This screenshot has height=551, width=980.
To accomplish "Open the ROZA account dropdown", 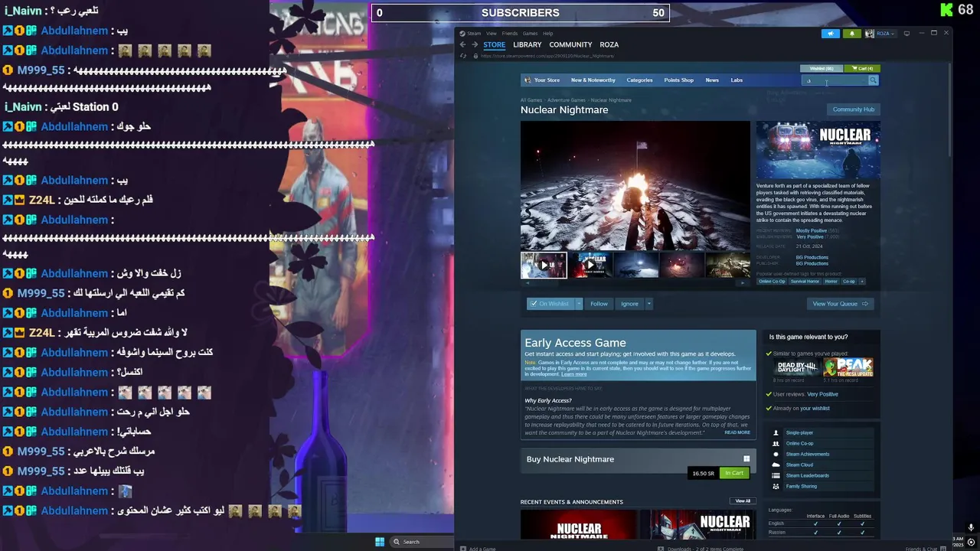I will 885,34.
